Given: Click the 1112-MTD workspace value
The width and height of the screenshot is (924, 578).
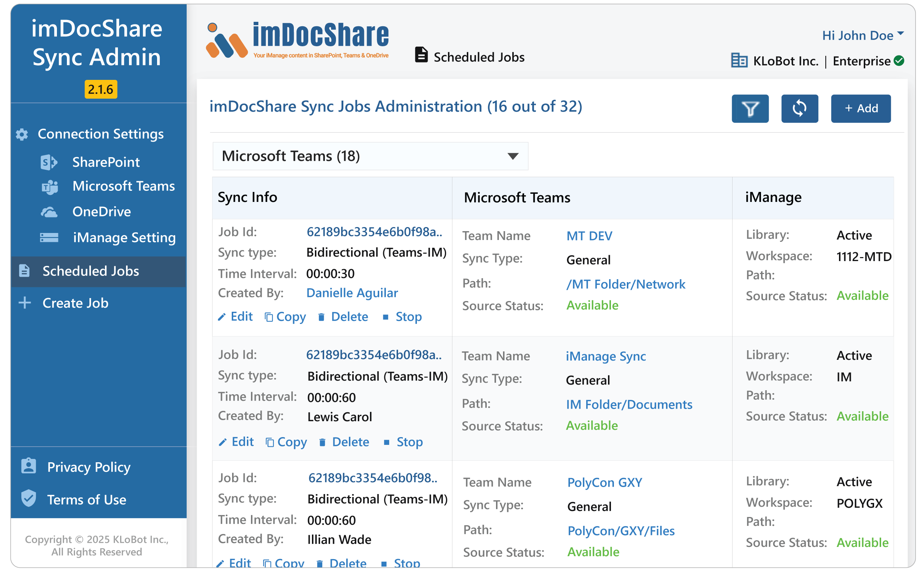Looking at the screenshot, I should click(864, 257).
